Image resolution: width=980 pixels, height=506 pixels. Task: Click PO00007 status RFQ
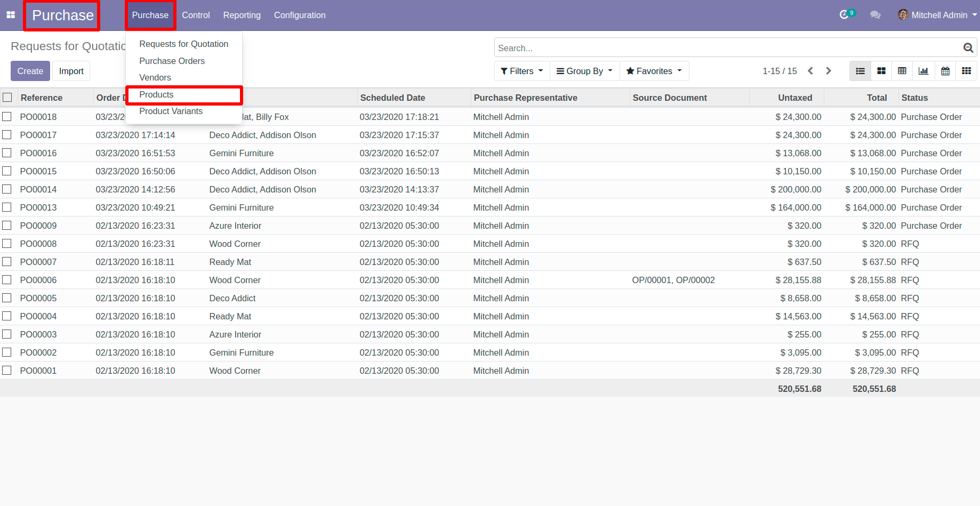(910, 262)
